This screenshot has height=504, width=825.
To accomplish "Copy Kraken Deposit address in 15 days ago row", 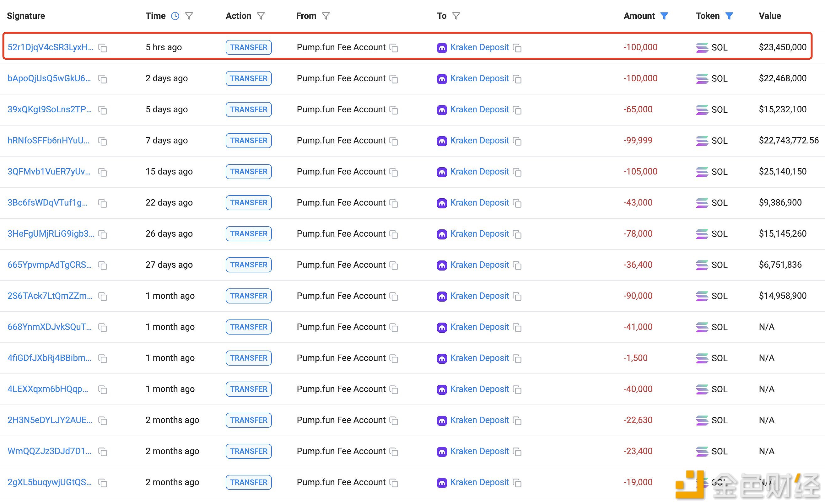I will pos(517,172).
